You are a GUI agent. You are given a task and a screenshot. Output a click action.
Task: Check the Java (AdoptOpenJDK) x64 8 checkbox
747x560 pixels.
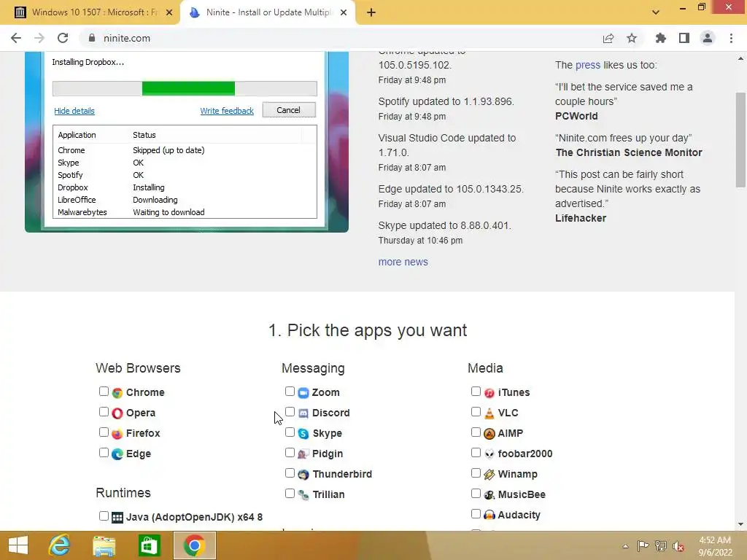[104, 516]
